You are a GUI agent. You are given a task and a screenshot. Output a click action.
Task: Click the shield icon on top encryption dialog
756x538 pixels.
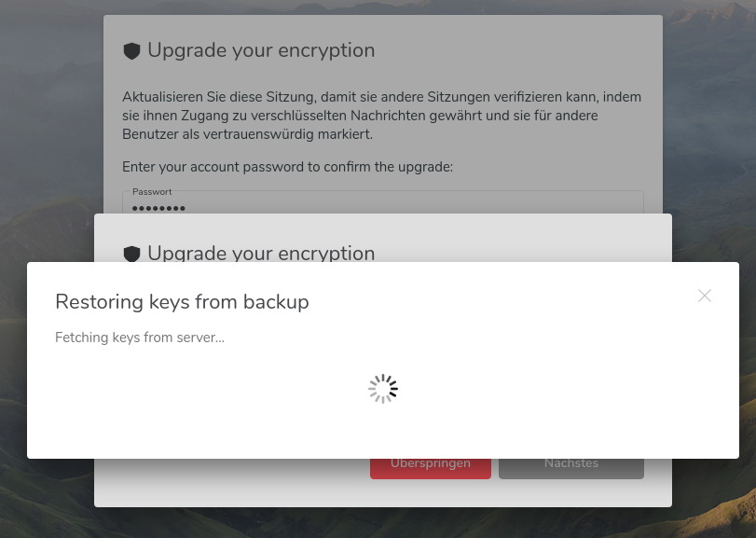(131, 49)
